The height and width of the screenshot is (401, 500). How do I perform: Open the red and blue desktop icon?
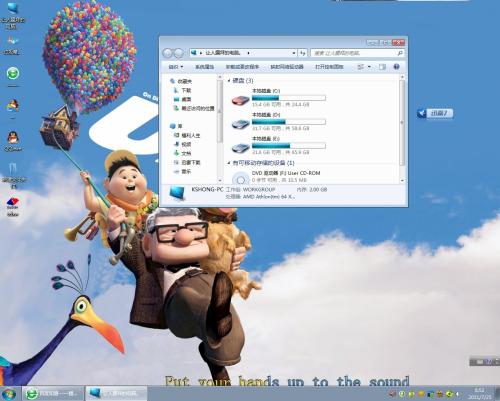tap(13, 202)
